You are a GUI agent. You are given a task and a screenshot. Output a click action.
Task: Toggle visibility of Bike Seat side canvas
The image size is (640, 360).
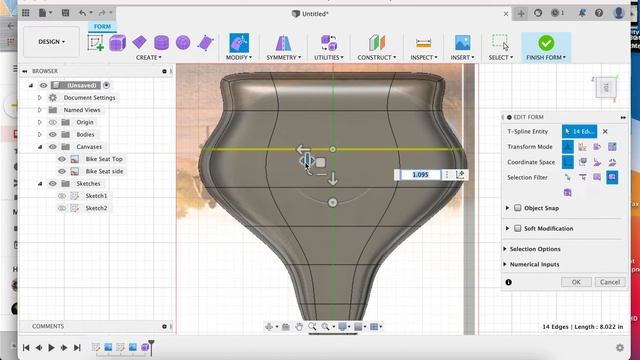[x=62, y=171]
